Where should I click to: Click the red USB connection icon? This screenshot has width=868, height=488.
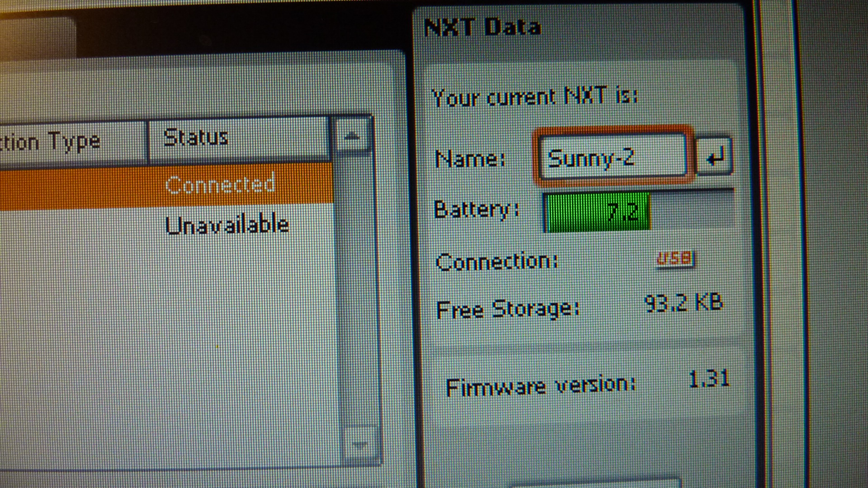tap(675, 259)
